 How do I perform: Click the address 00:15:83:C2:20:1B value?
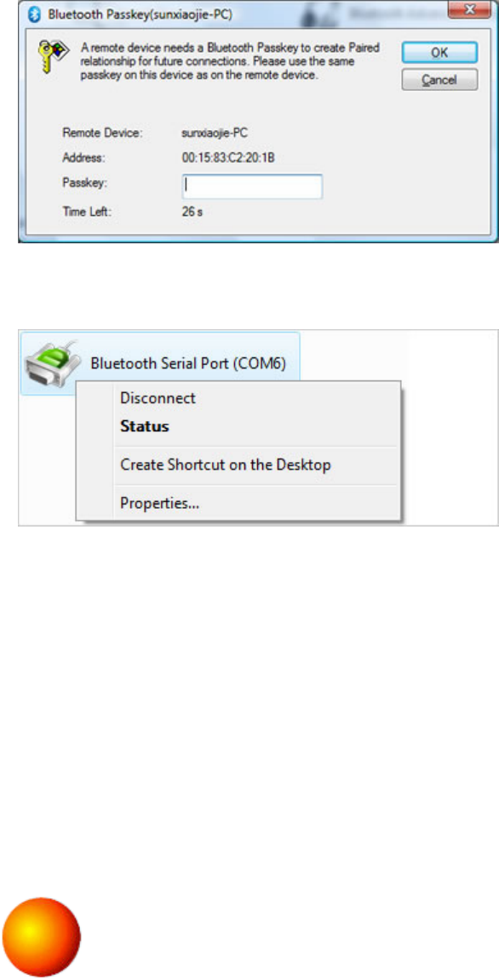coord(228,159)
